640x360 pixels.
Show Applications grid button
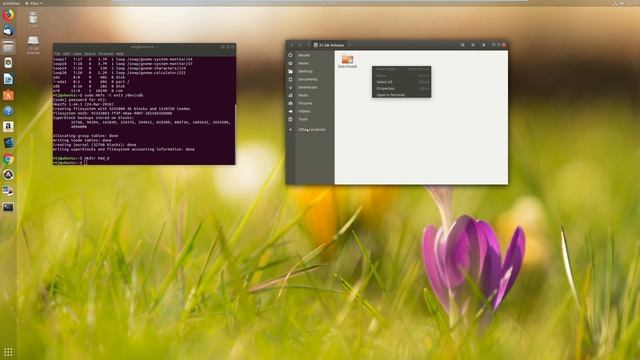click(x=8, y=351)
